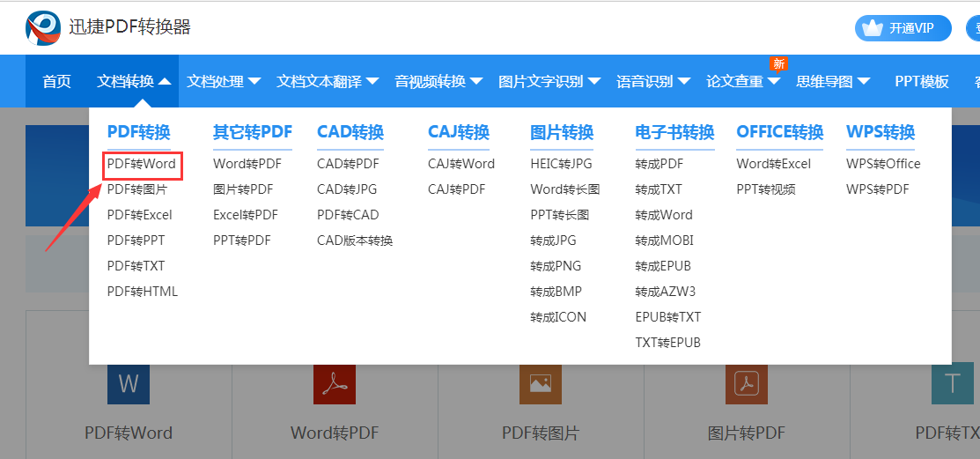The height and width of the screenshot is (459, 980).
Task: Click the orange PDF转图片 tile icon
Action: pos(541,384)
